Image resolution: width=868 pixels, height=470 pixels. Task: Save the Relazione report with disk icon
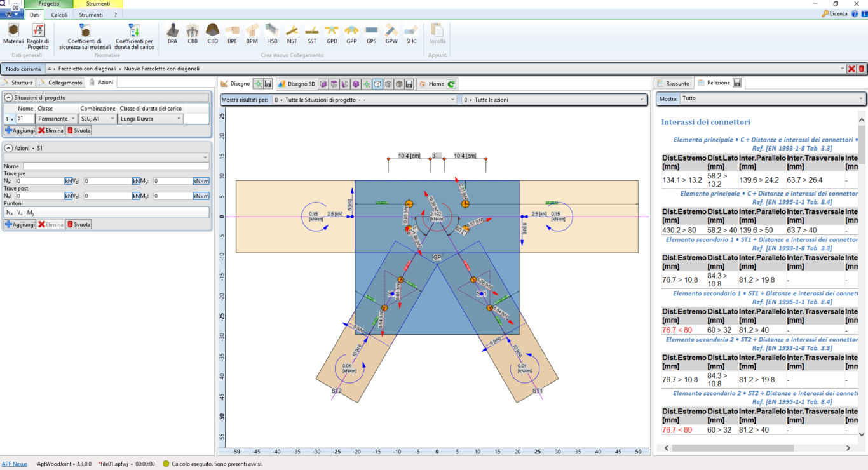(x=737, y=83)
